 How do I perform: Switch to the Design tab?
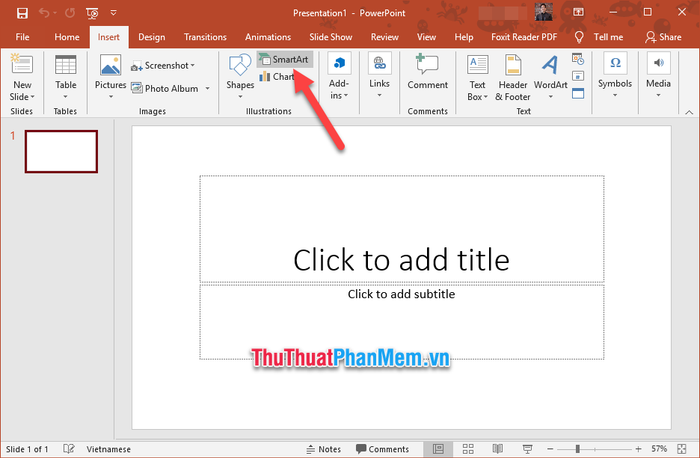[152, 37]
